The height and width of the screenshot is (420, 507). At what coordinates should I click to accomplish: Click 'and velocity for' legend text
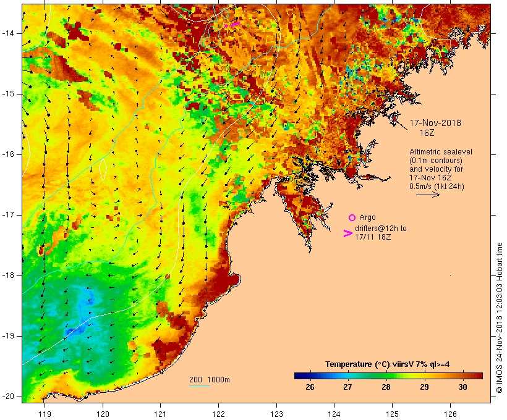436,169
